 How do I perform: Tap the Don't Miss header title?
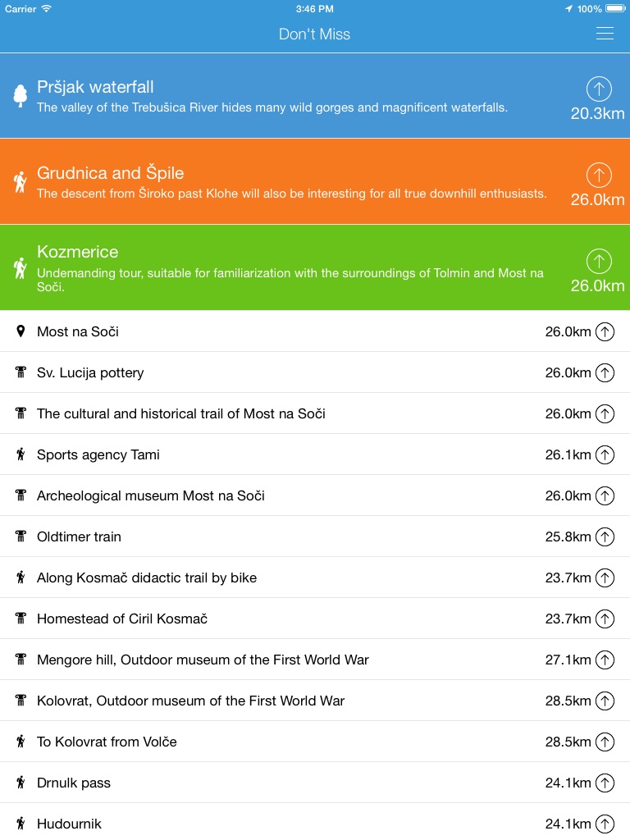point(314,34)
